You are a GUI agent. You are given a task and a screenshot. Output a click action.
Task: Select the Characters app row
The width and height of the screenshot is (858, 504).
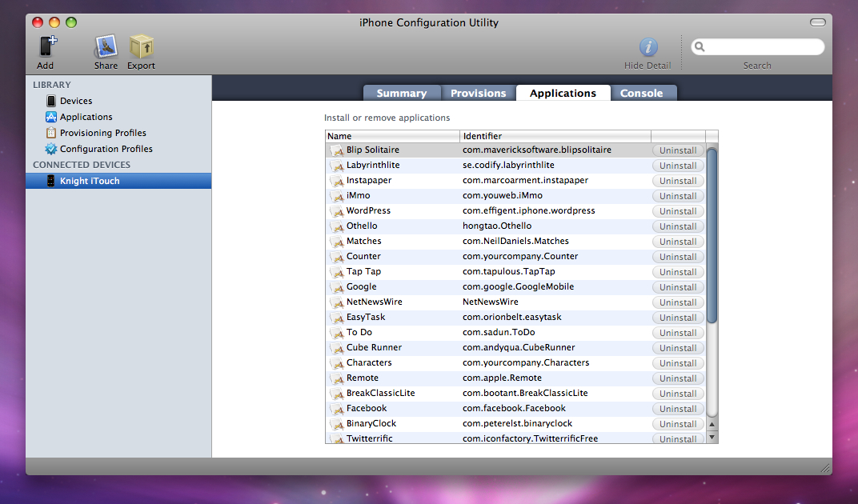(x=515, y=363)
